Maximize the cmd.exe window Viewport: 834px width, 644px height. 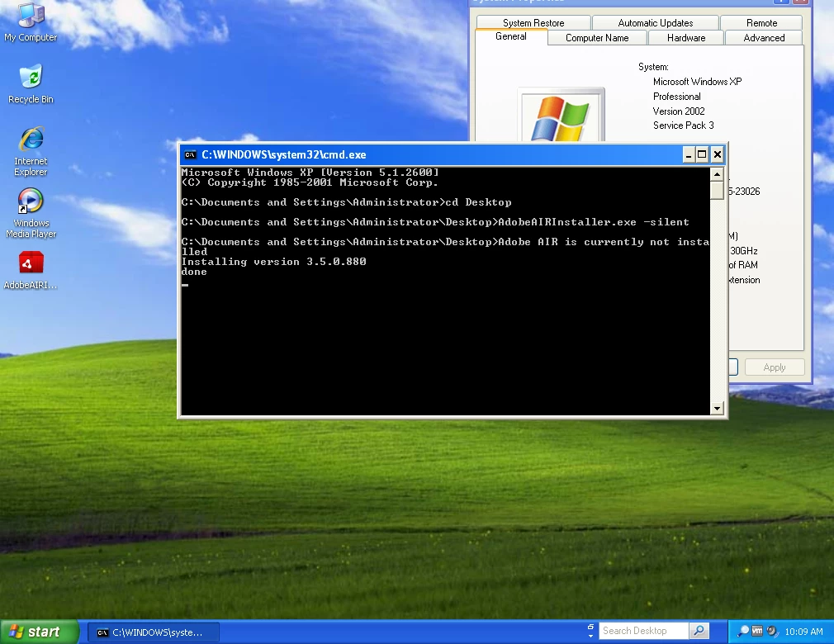coord(702,154)
